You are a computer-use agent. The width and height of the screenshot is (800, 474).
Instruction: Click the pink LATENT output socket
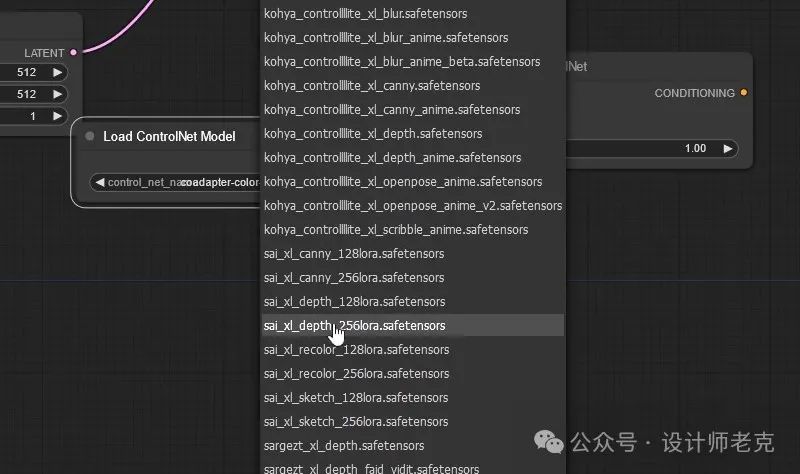point(73,52)
